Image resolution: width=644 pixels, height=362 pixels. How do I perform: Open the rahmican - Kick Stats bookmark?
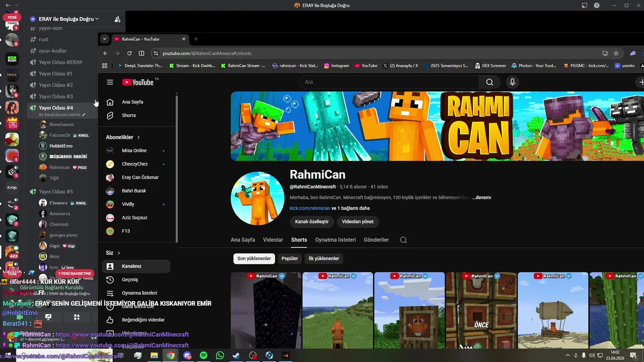(x=295, y=65)
